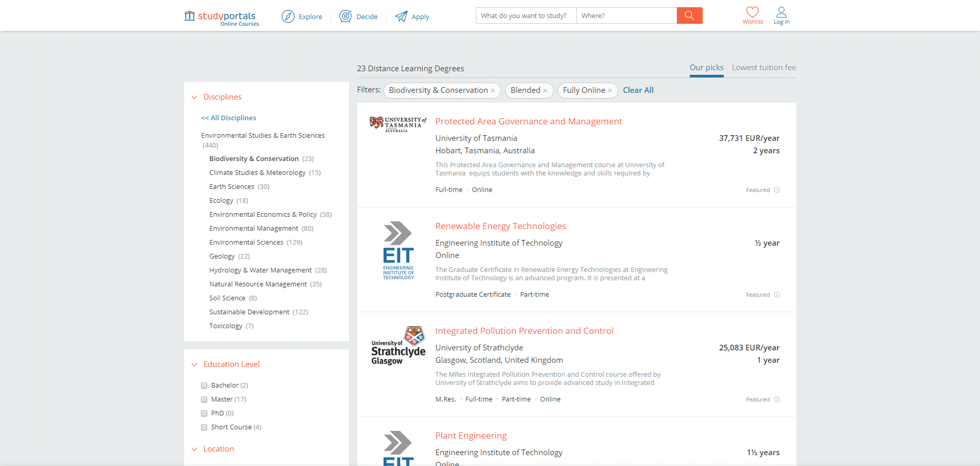Click '23 Distance Learning Degrees' heading

[410, 69]
